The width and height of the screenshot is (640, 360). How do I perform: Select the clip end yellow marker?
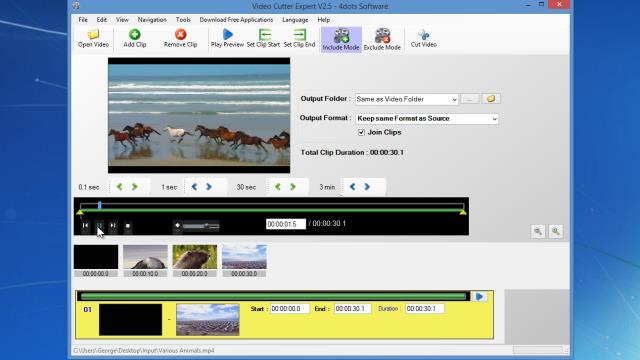coord(463,212)
